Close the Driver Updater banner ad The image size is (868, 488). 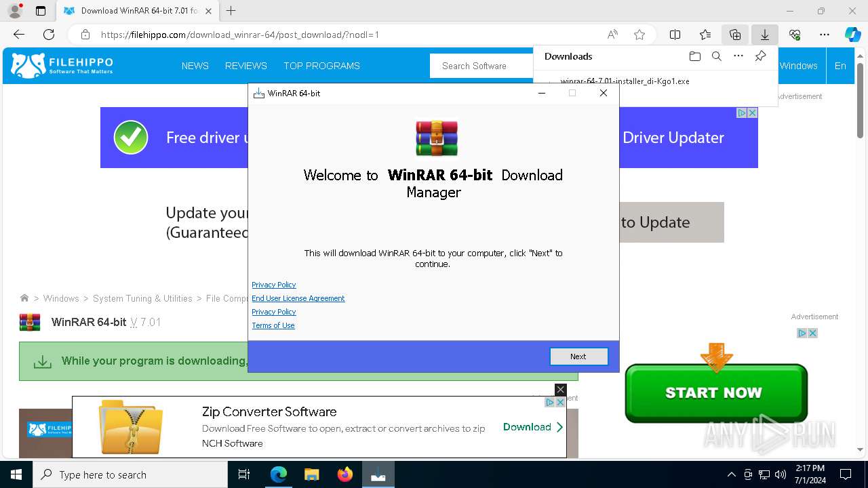click(752, 113)
